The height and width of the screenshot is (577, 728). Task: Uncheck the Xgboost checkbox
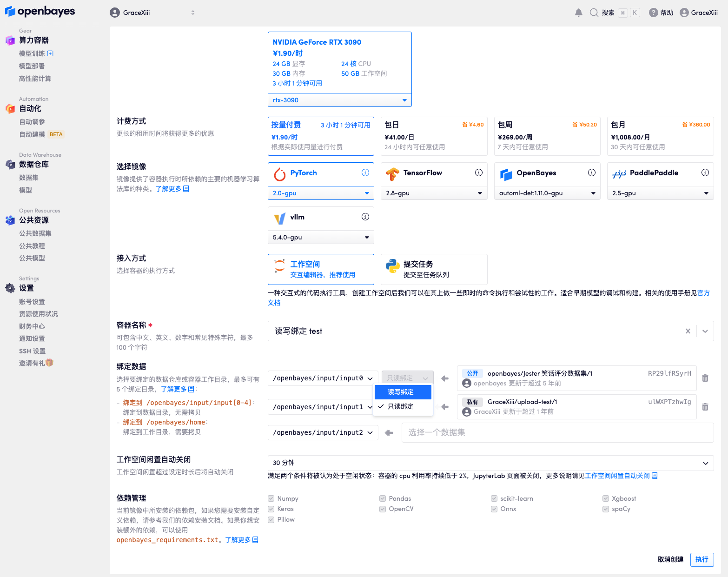point(606,498)
